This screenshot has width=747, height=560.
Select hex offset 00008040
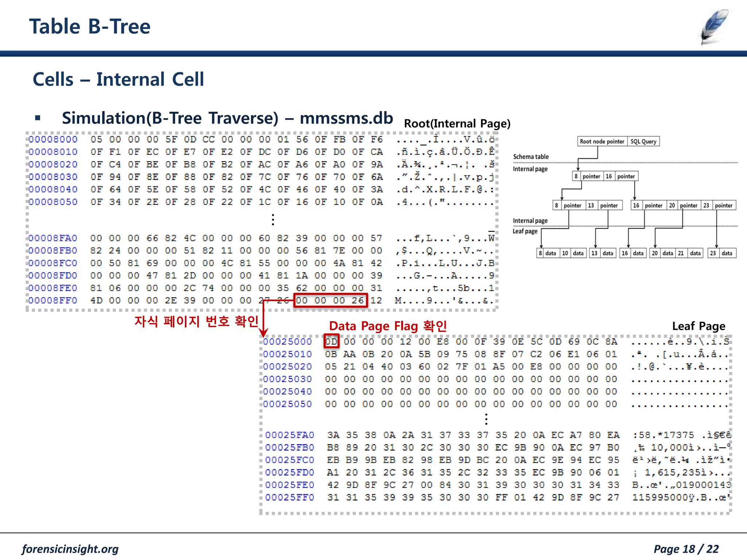[x=53, y=189]
